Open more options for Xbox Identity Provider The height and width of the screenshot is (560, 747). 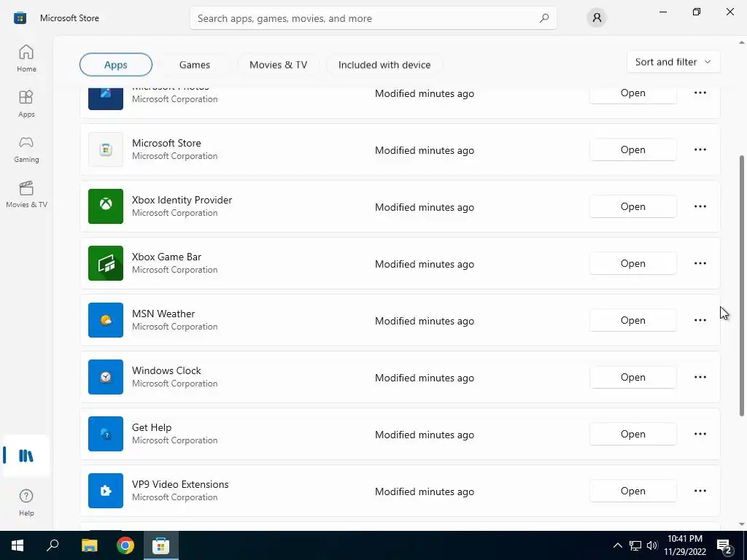pyautogui.click(x=700, y=206)
